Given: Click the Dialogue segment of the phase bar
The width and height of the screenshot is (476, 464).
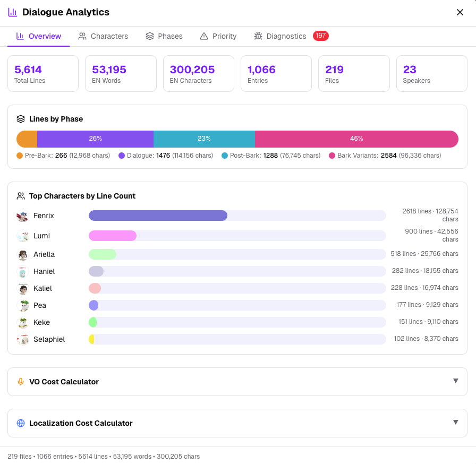Looking at the screenshot, I should 96,139.
